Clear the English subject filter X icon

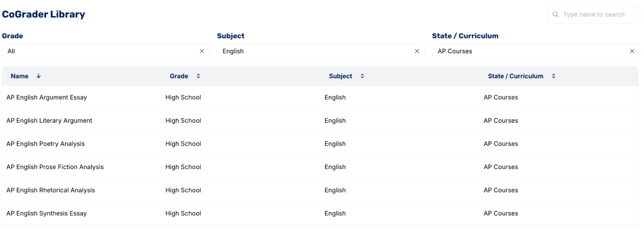tap(417, 51)
